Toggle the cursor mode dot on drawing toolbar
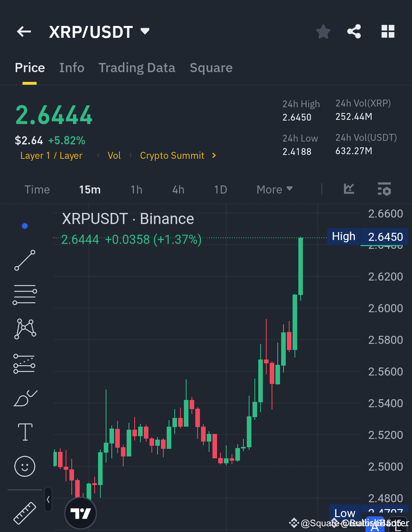Image resolution: width=412 pixels, height=532 pixels. [24, 226]
